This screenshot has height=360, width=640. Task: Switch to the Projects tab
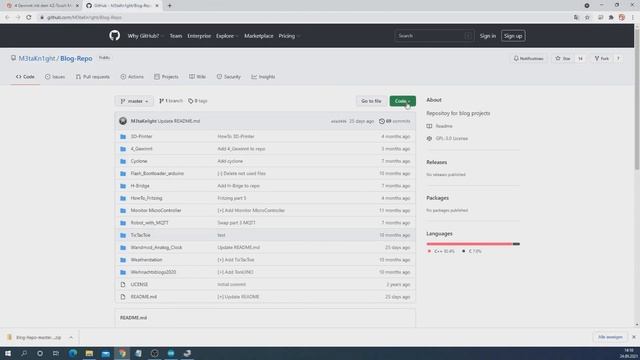click(166, 77)
